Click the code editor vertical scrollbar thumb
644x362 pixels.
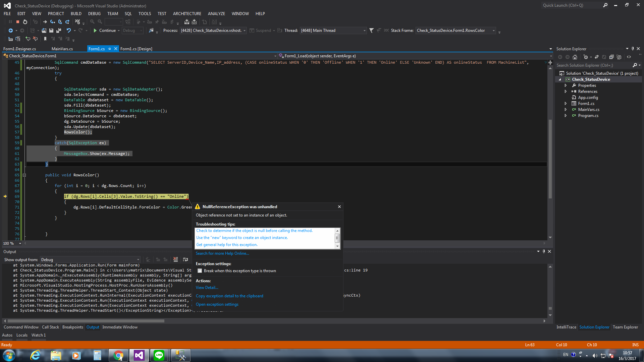550,159
